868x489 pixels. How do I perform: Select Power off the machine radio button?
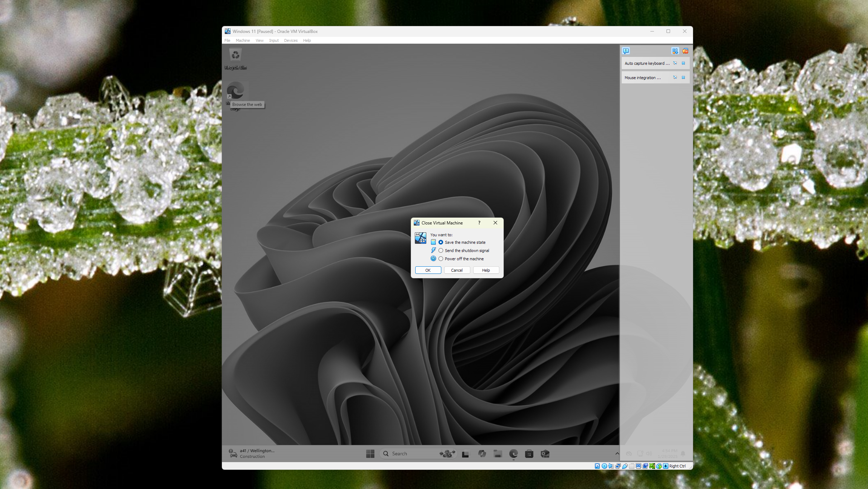[441, 258]
